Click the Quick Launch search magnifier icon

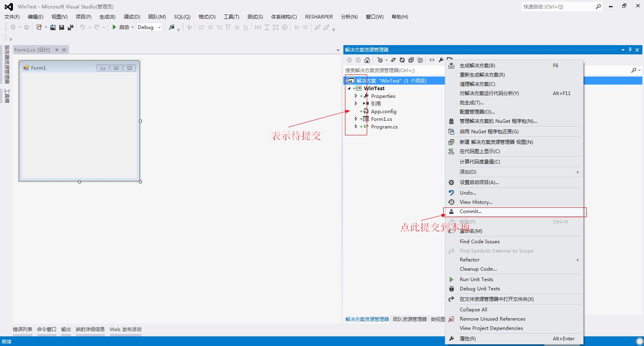598,6
